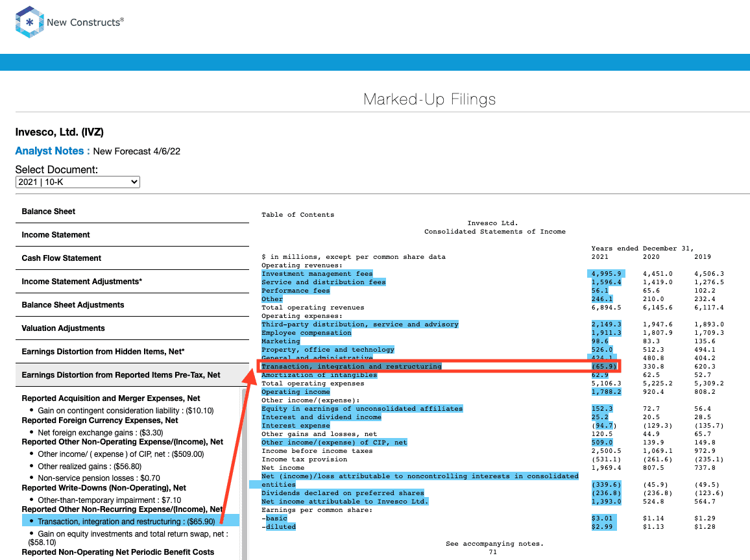Click the Invesco, Ltd. (IVZ) company heading
The width and height of the screenshot is (750, 560).
point(59,132)
